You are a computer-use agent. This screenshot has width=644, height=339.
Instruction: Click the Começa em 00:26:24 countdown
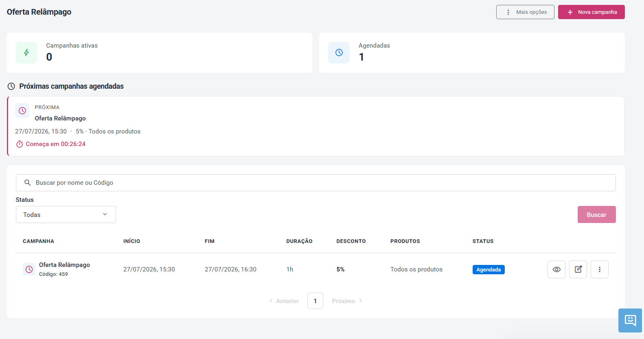(x=56, y=144)
